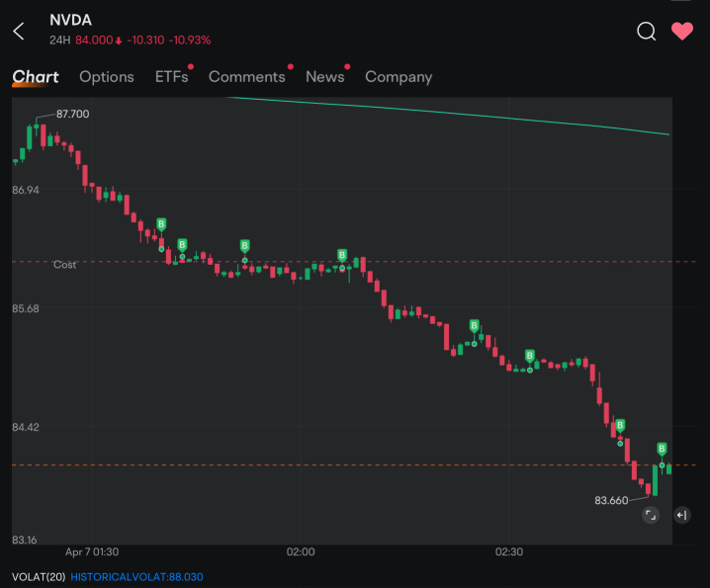Click the Apr 7 01:30 time label
Image resolution: width=710 pixels, height=588 pixels.
(x=92, y=552)
